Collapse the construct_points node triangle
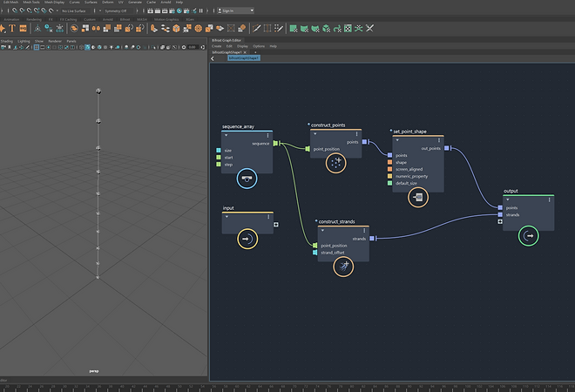This screenshot has width=575, height=392. 315,134
